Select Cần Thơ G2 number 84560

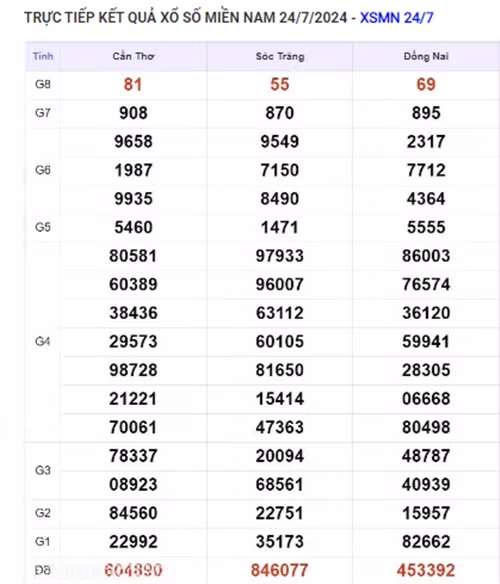133,513
